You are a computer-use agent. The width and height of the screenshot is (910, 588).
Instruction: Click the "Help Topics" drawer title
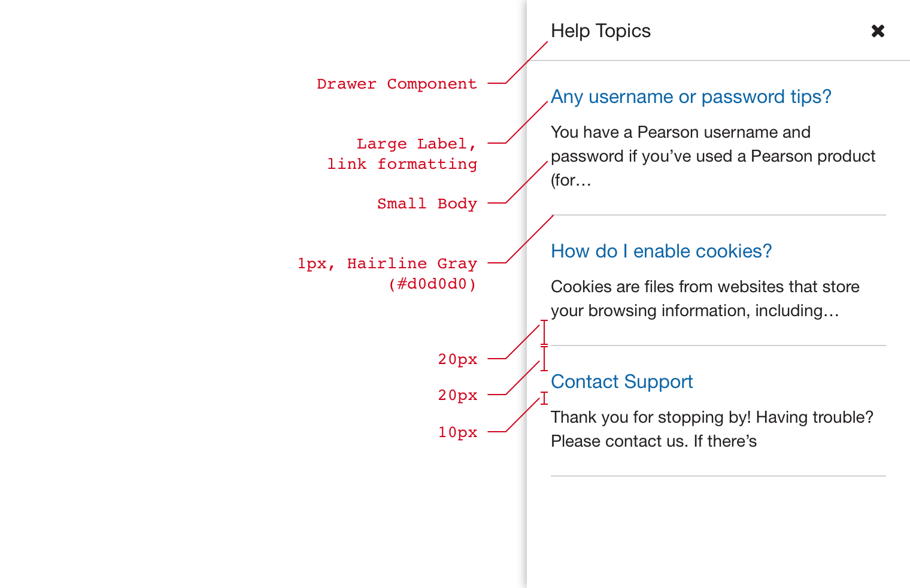[600, 31]
